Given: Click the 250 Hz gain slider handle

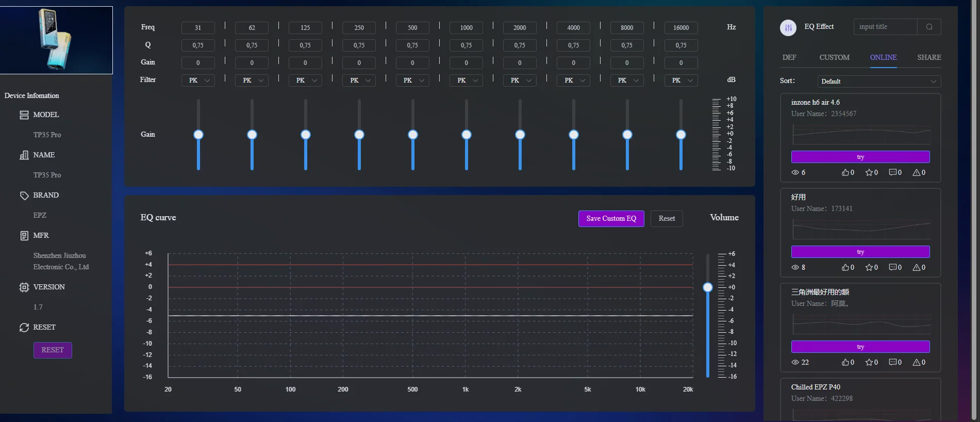Looking at the screenshot, I should pyautogui.click(x=359, y=135).
